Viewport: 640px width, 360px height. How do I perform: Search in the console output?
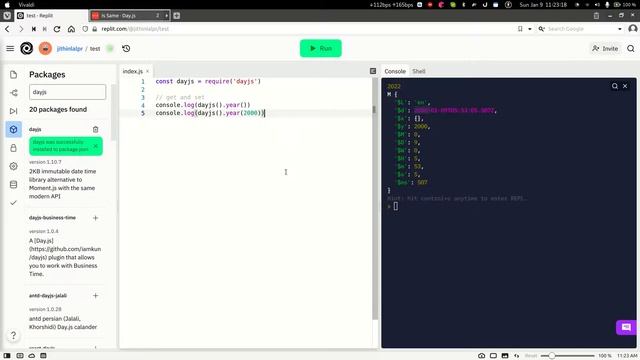point(615,86)
